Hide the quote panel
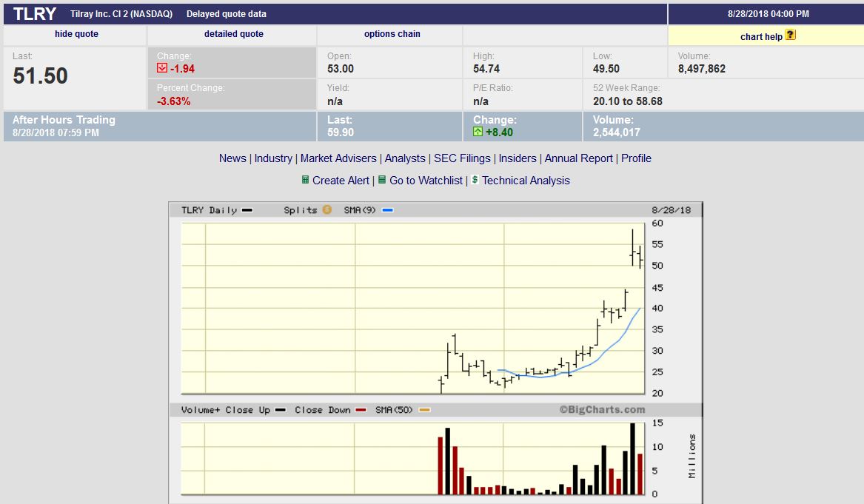This screenshot has height=504, width=864. pos(76,34)
